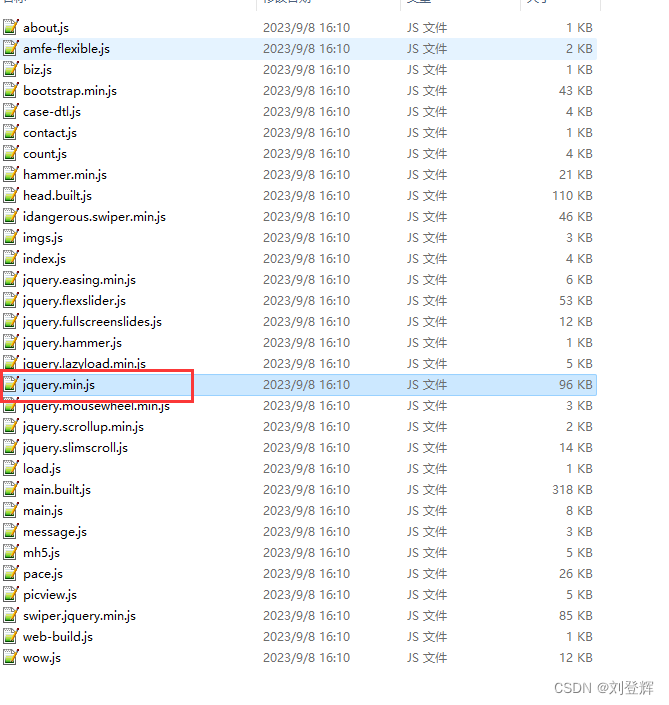The width and height of the screenshot is (669, 705).
Task: Click the hammer.min.js file icon
Action: (x=11, y=174)
